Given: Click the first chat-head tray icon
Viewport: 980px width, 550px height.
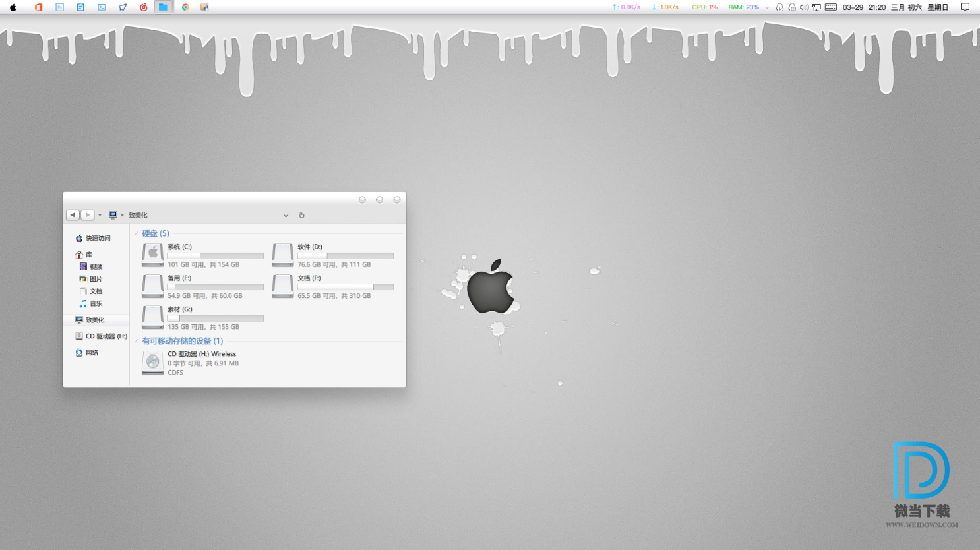Looking at the screenshot, I should point(780,7).
